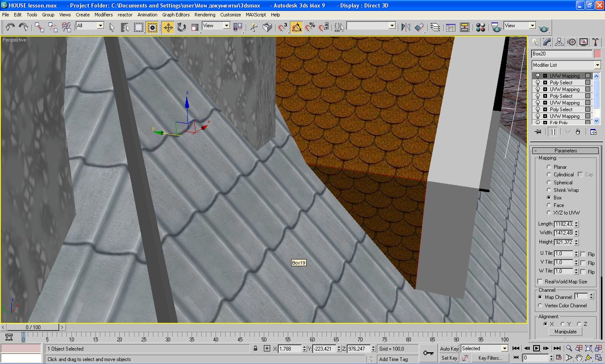
Task: Click the Arc Rotate viewport navigation icon
Action: tap(589, 358)
